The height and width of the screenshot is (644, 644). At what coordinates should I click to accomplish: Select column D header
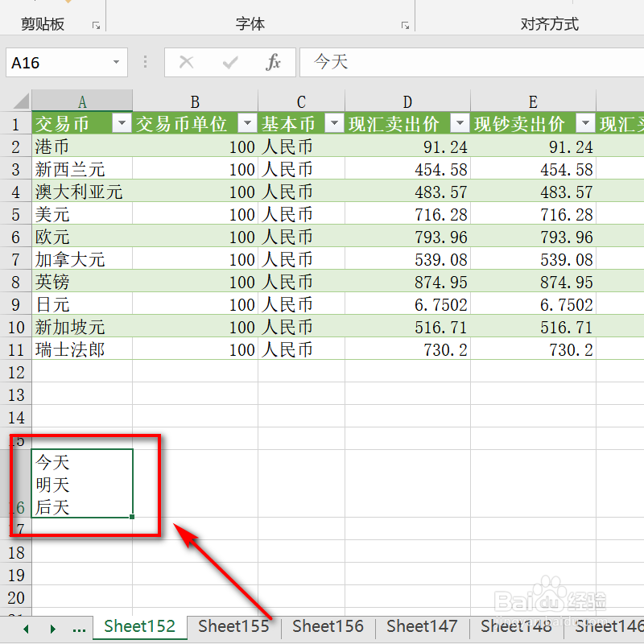407,101
